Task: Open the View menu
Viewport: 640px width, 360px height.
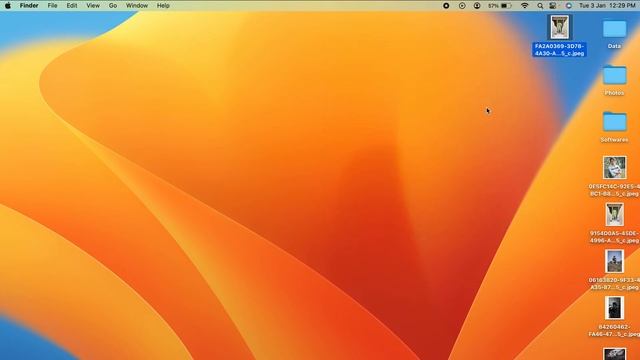Action: tap(93, 6)
